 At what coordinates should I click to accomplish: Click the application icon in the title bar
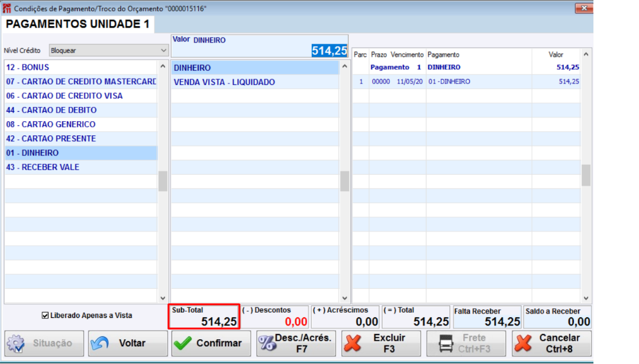point(7,8)
